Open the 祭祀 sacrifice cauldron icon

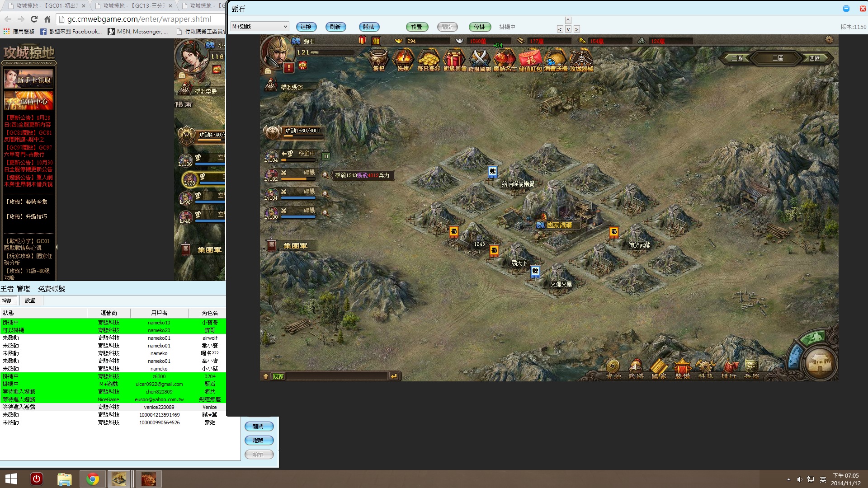click(379, 60)
